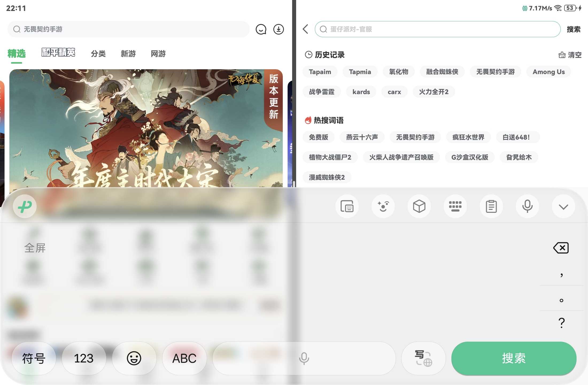Open the clipboard icon
The height and width of the screenshot is (385, 588).
(x=491, y=206)
